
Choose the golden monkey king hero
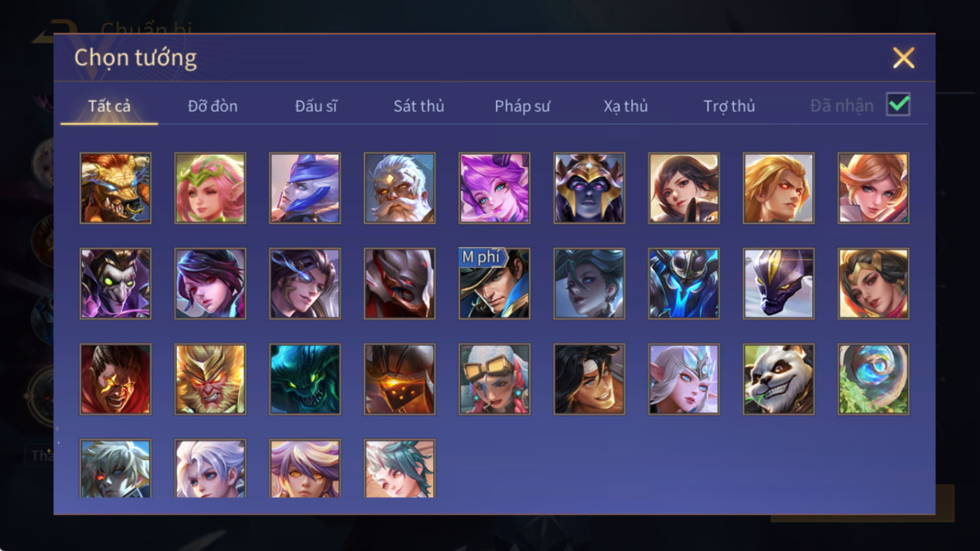pyautogui.click(x=210, y=379)
